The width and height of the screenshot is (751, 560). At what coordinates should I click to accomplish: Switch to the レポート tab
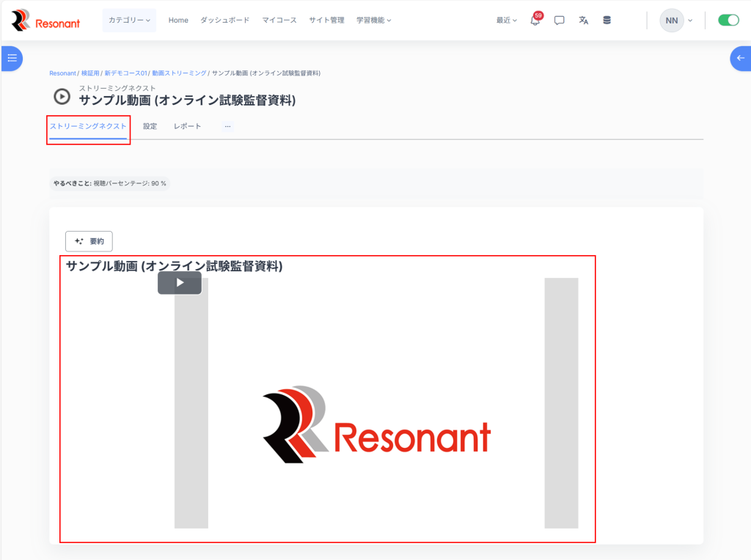[x=187, y=127]
